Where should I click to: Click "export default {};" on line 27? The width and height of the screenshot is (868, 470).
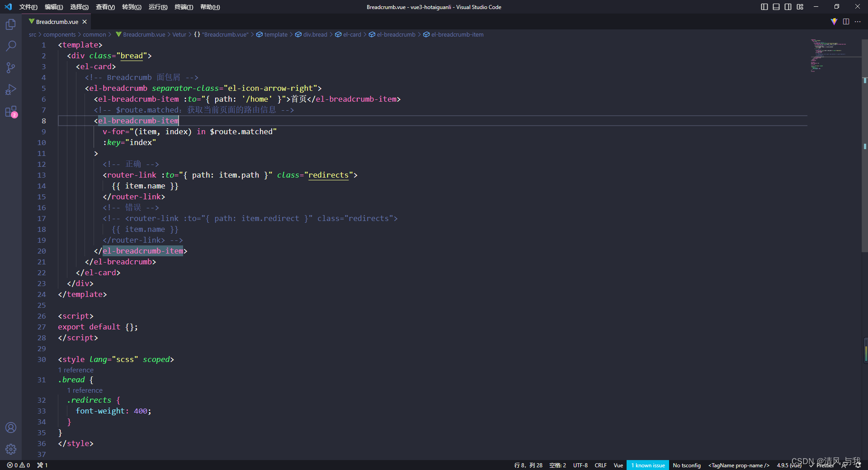point(98,327)
